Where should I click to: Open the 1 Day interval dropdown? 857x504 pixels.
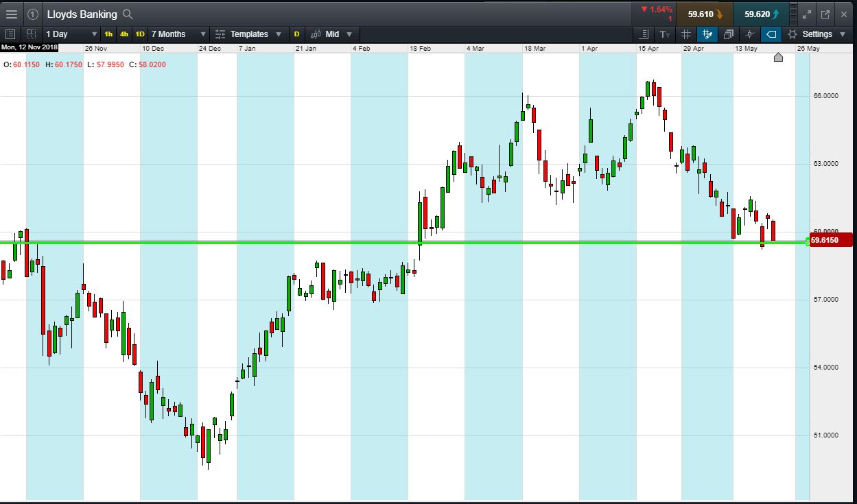pos(70,34)
